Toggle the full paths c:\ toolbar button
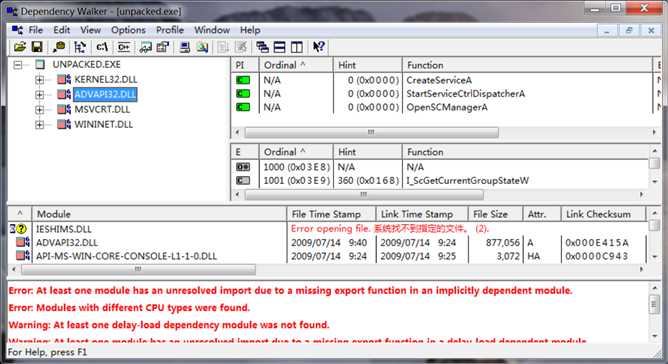The image size is (668, 364). 102,47
